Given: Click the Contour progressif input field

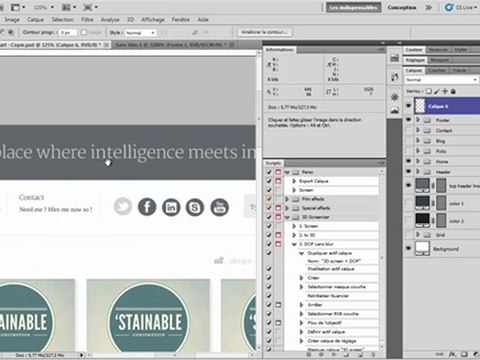Looking at the screenshot, I should [68, 32].
